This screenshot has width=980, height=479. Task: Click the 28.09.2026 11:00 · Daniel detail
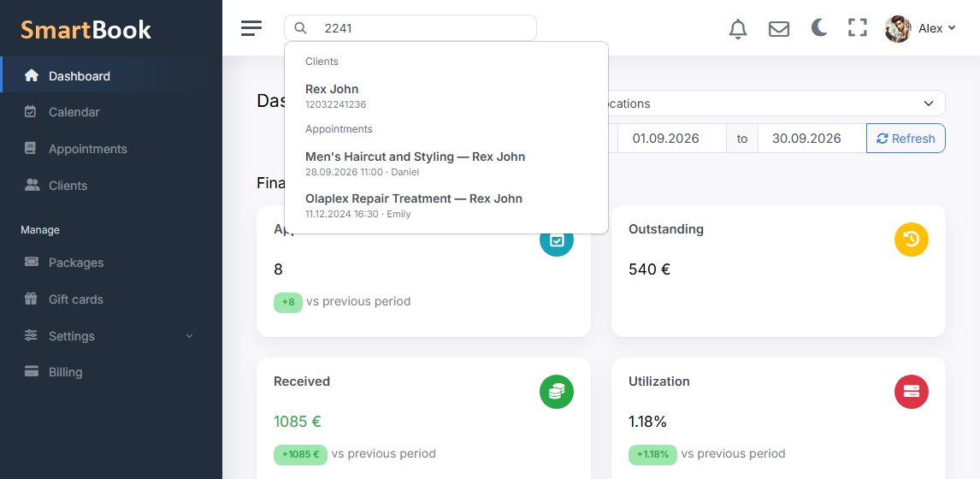[362, 172]
